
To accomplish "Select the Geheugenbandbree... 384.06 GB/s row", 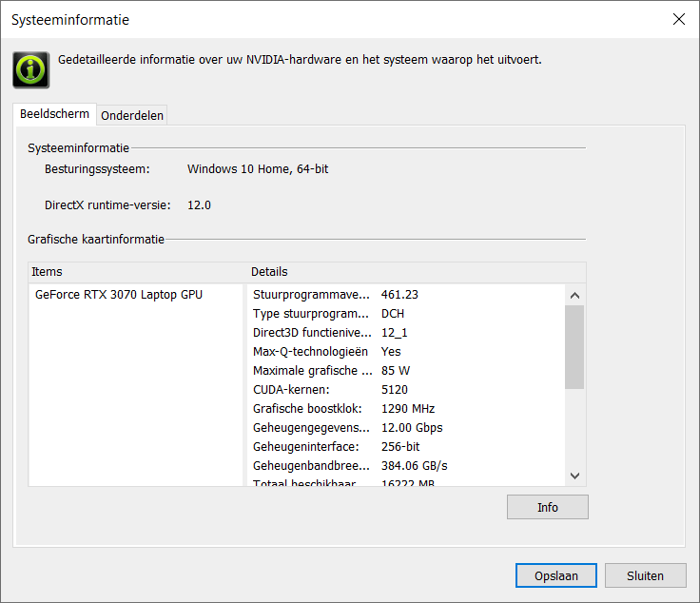I will [406, 465].
